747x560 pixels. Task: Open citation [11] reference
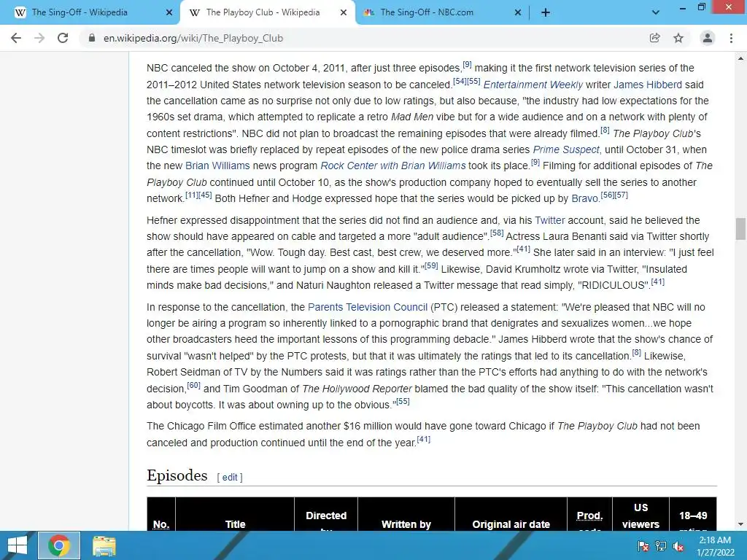point(192,195)
